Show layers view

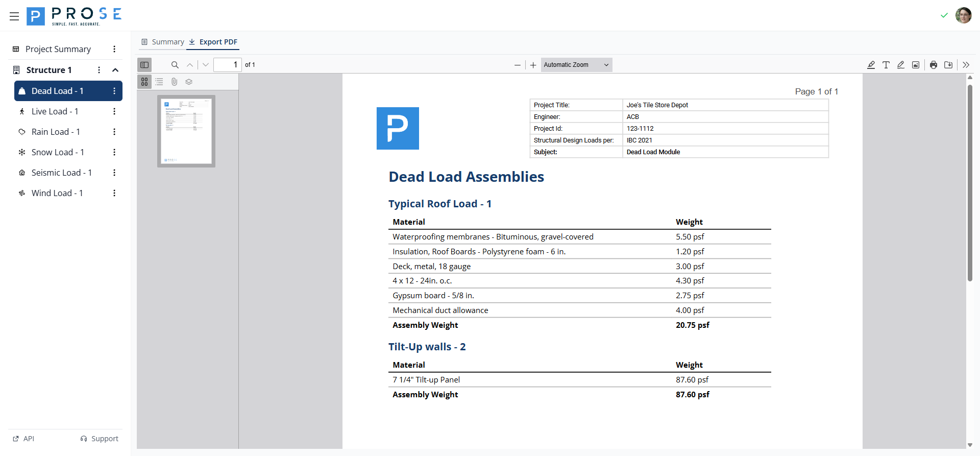pos(189,82)
